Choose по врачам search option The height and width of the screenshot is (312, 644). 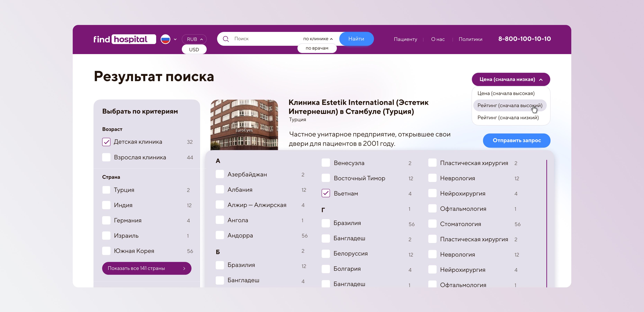tap(317, 48)
